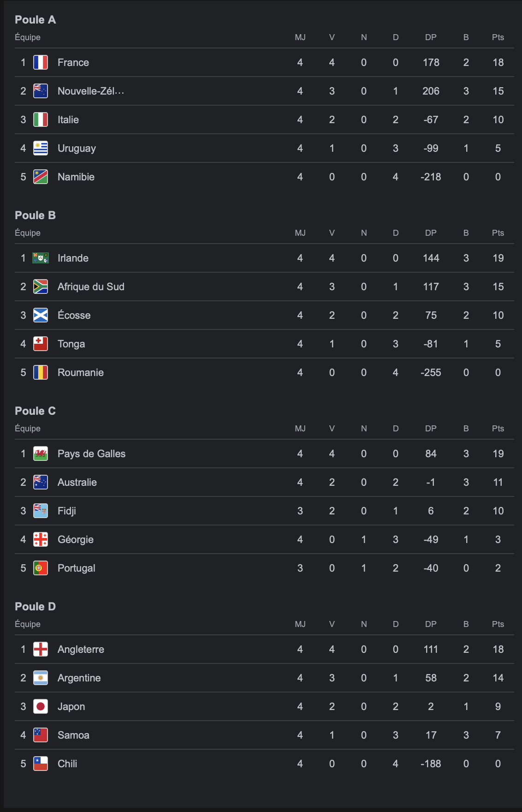Click the Poule D heading
The image size is (522, 812).
click(x=36, y=607)
